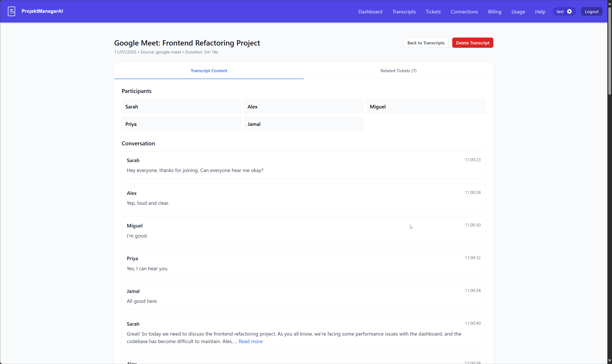This screenshot has height=364, width=612.
Task: Click the Miguel participant card
Action: 425,106
